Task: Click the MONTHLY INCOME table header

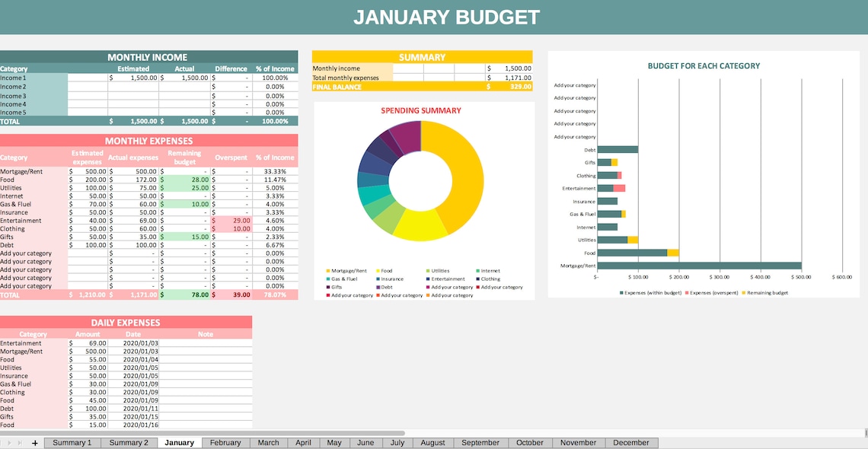Action: 149,57
